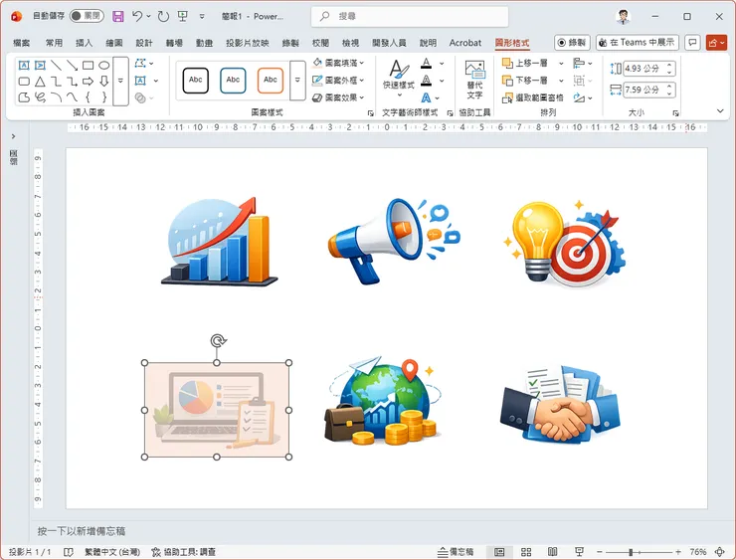Viewport: 736px width, 560px height.
Task: Switch to Slide Sorter view icon
Action: (526, 552)
